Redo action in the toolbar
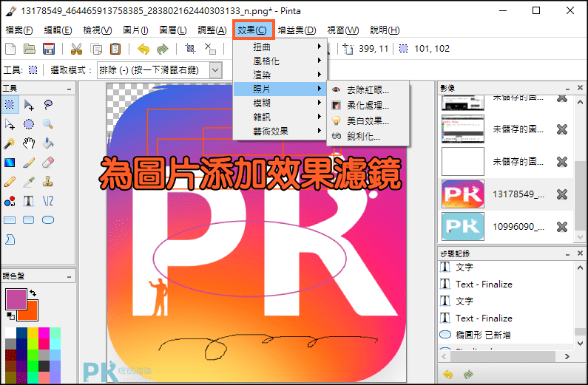Viewport: 588px width, 385px height. point(163,49)
